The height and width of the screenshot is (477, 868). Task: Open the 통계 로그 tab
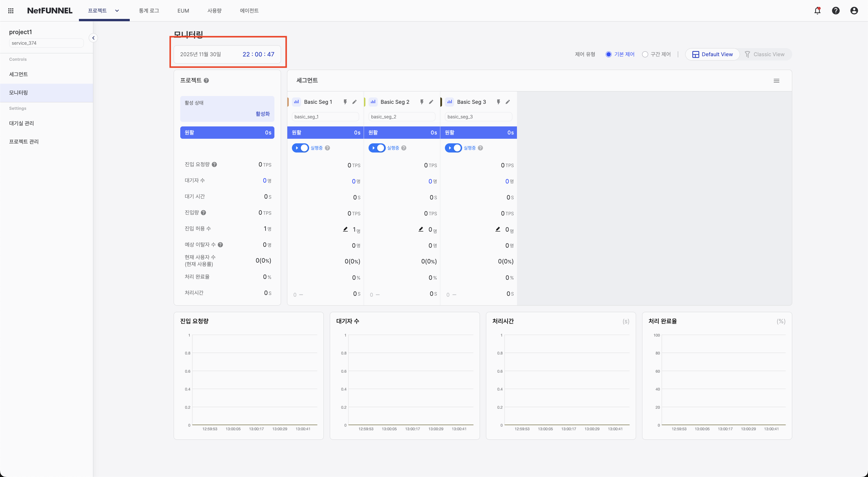[x=149, y=11]
